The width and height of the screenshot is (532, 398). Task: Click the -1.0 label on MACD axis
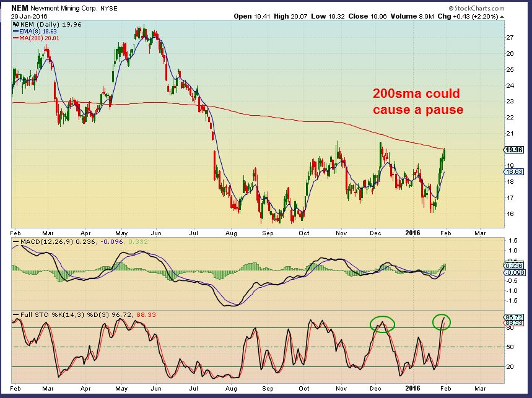pyautogui.click(x=512, y=290)
